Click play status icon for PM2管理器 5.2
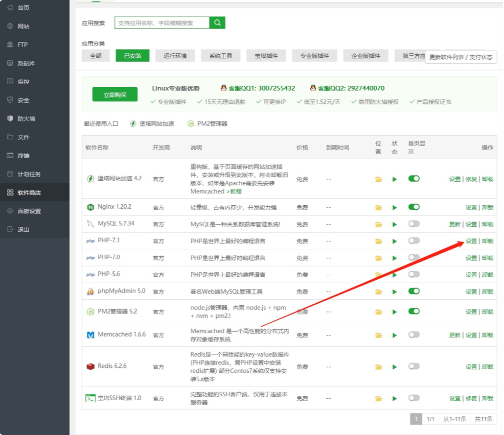 tap(394, 312)
